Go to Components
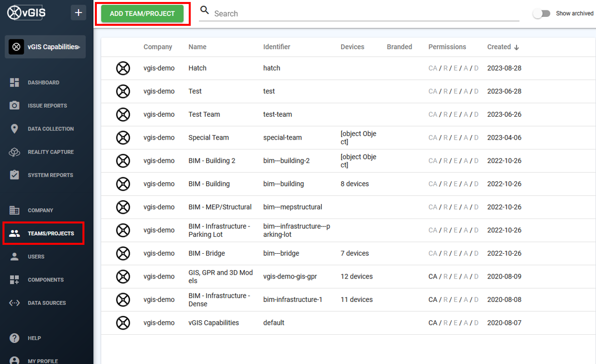Screen dimensions: 596x364 coord(46,280)
